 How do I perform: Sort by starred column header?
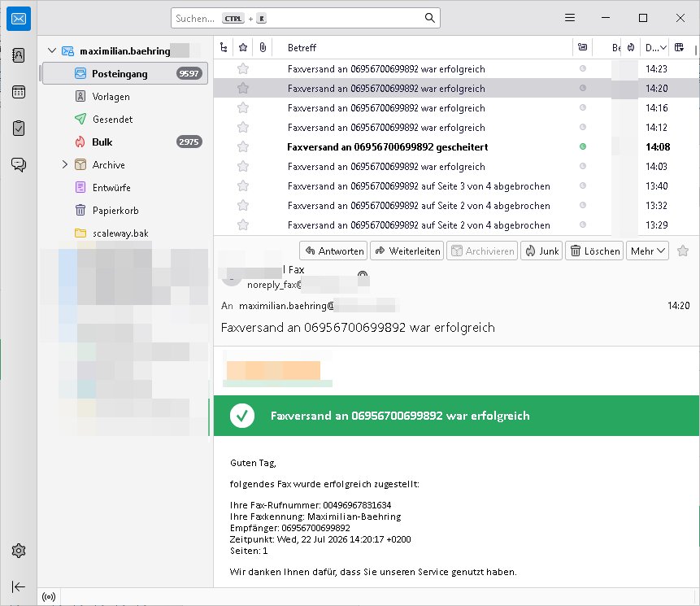[243, 47]
